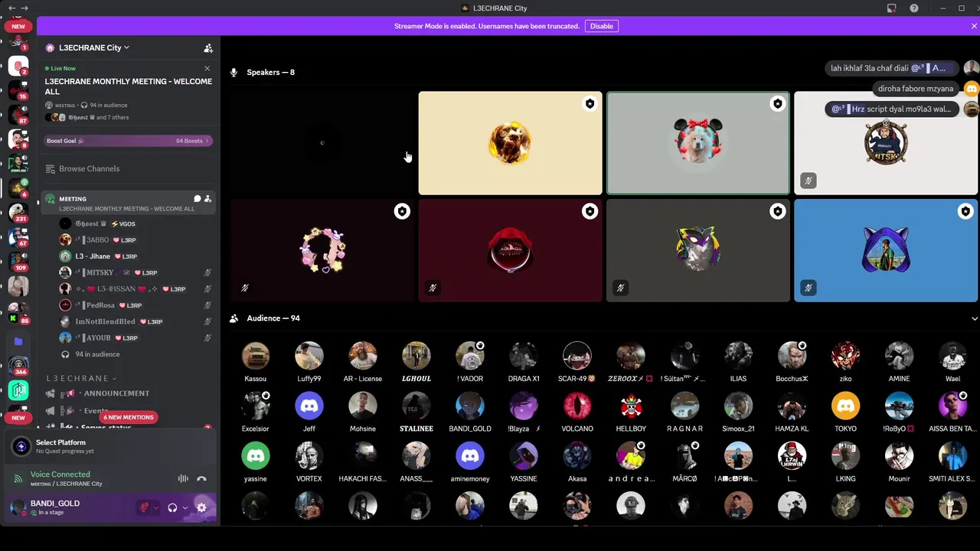The width and height of the screenshot is (980, 551).
Task: Open noise suppression waveform icon
Action: (x=183, y=479)
